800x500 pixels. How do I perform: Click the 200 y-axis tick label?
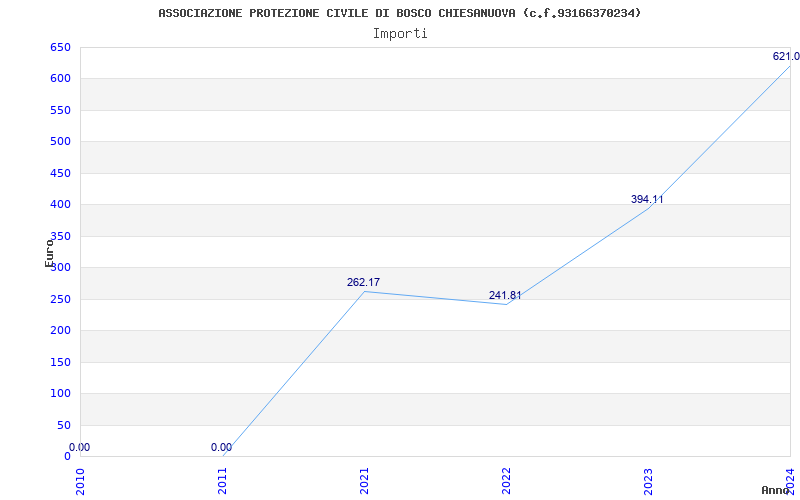(60, 331)
